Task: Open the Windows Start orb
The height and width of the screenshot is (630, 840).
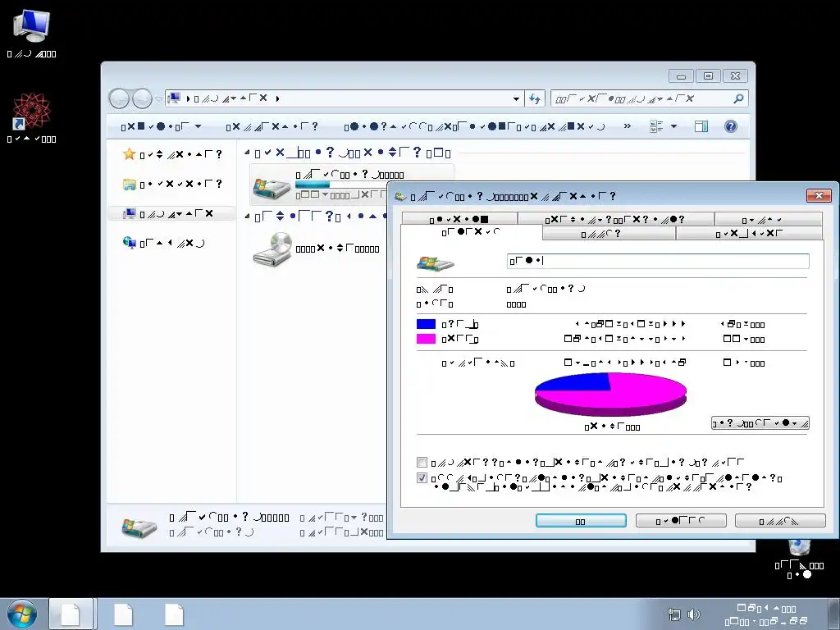Action: [22, 614]
